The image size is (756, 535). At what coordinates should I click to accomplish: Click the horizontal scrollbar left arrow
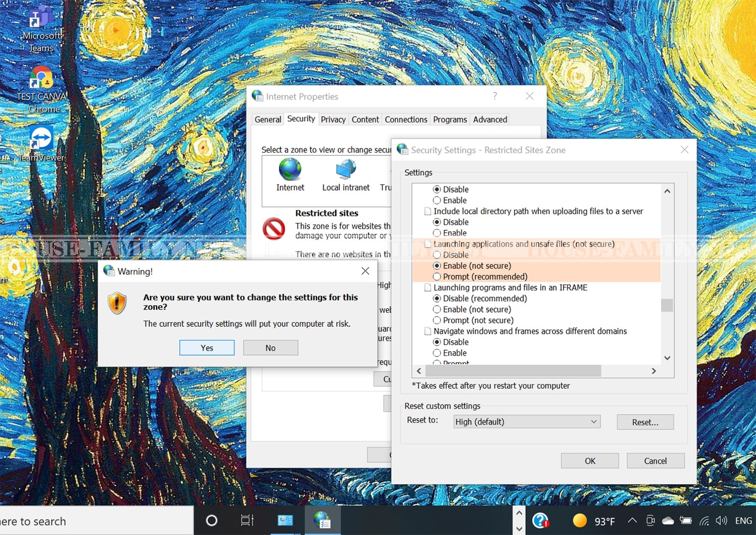click(419, 371)
